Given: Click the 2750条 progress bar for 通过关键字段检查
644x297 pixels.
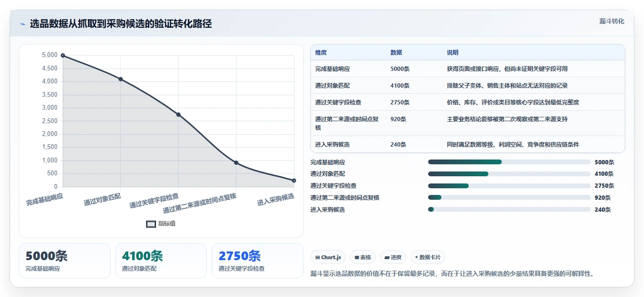Looking at the screenshot, I should [509, 186].
